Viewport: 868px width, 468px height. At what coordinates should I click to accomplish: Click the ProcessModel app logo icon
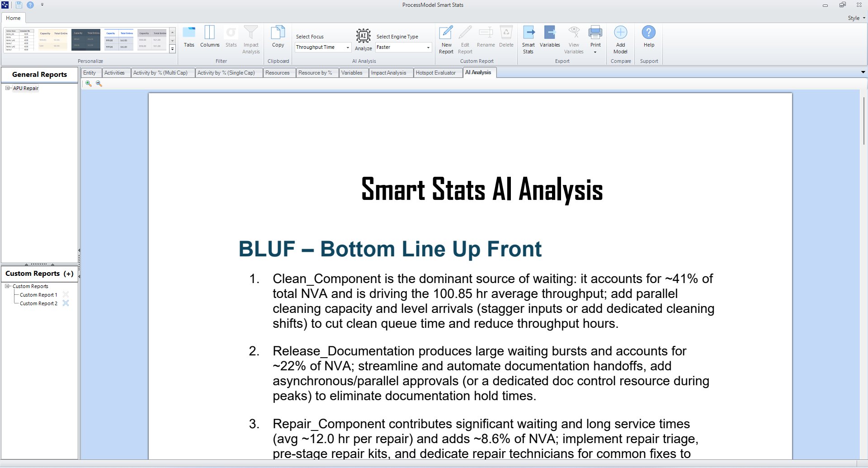coord(5,5)
